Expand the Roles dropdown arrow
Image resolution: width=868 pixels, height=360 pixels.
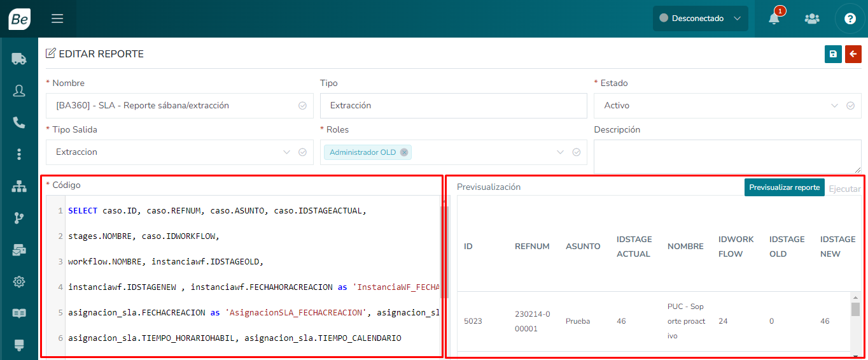[560, 152]
